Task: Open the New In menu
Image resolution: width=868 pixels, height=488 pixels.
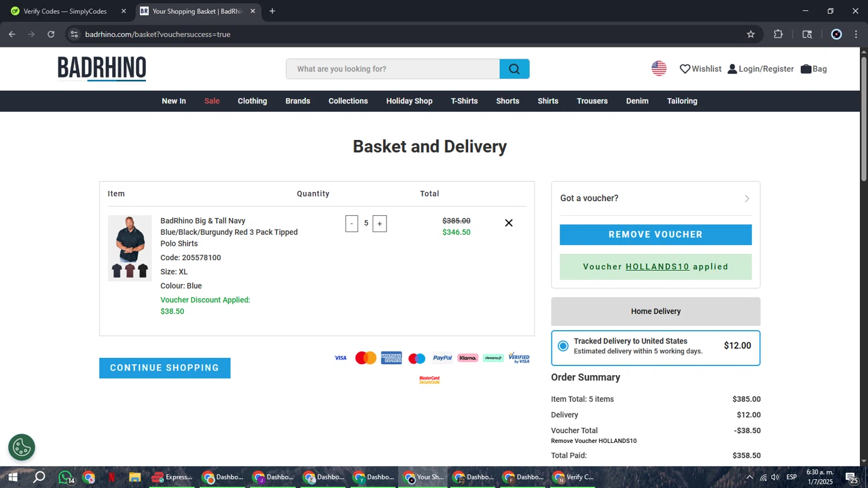Action: 174,101
